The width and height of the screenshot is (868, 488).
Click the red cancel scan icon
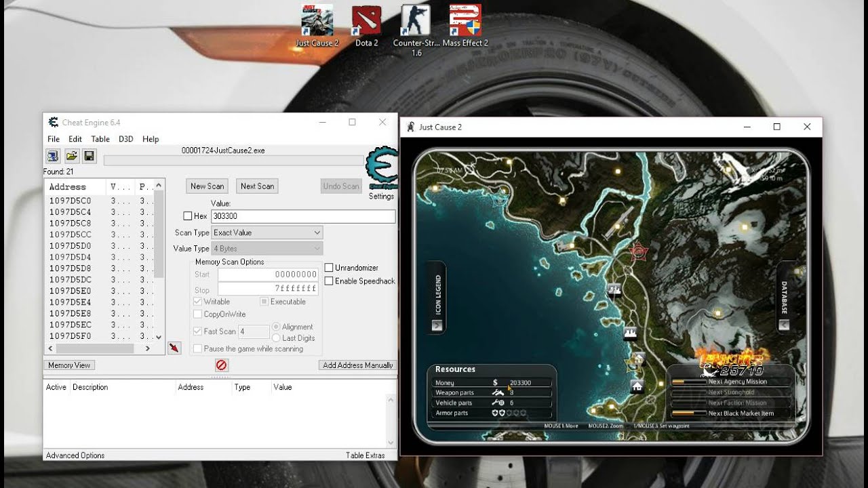[221, 365]
